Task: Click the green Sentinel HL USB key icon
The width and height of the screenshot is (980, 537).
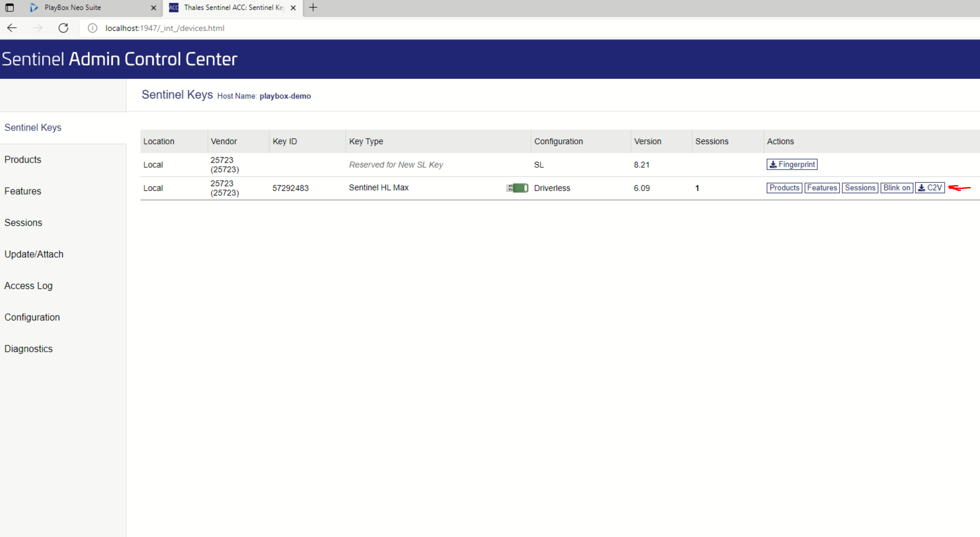Action: pos(517,188)
